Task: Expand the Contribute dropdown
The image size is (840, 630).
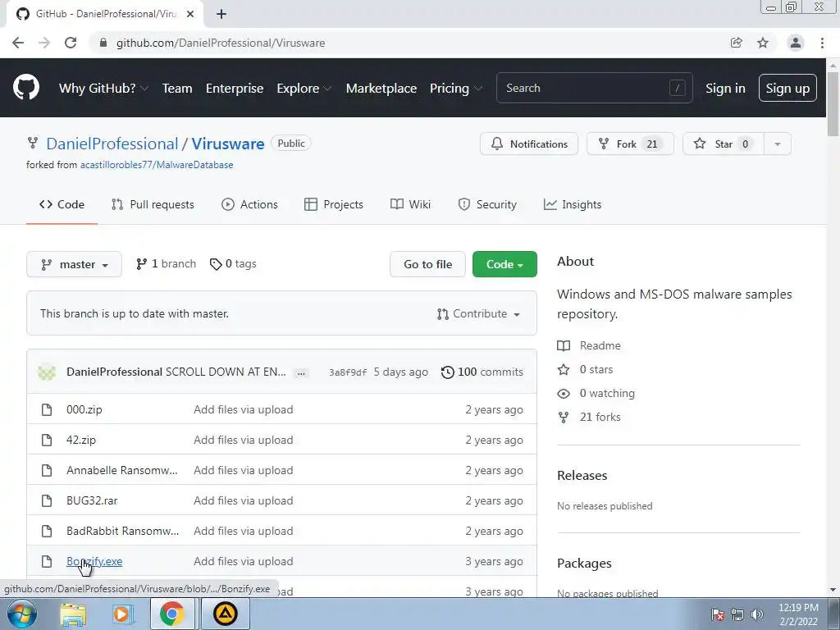Action: coord(478,314)
